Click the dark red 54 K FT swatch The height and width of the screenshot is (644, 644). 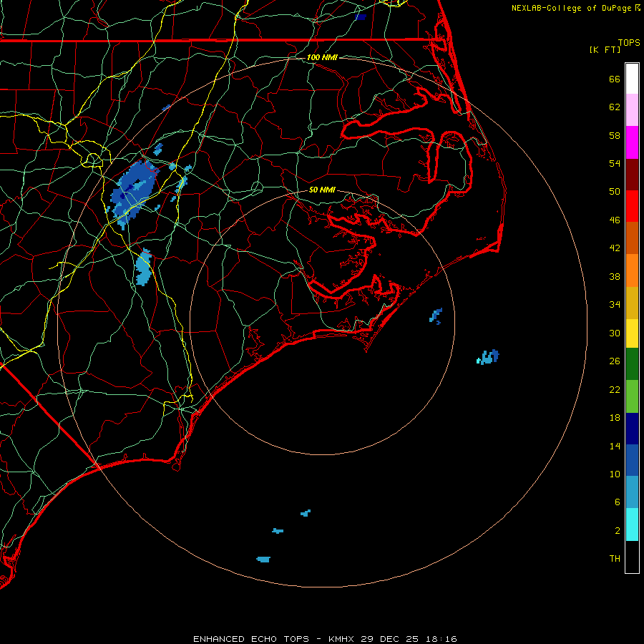point(632,175)
